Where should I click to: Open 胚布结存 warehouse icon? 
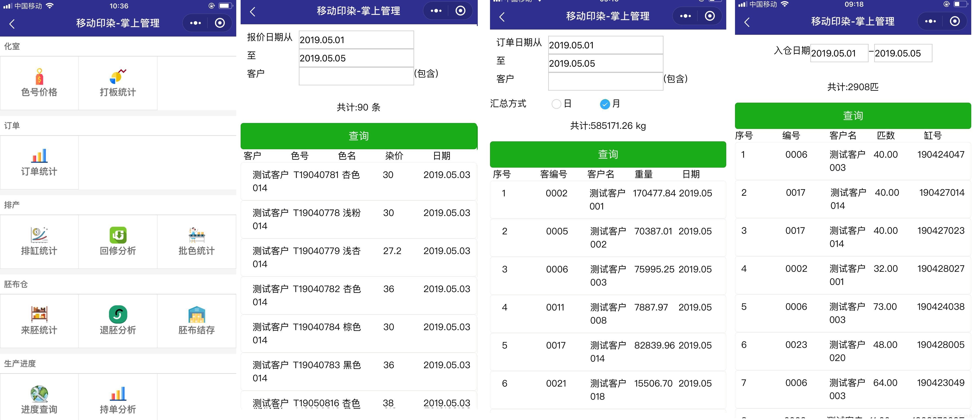196,314
